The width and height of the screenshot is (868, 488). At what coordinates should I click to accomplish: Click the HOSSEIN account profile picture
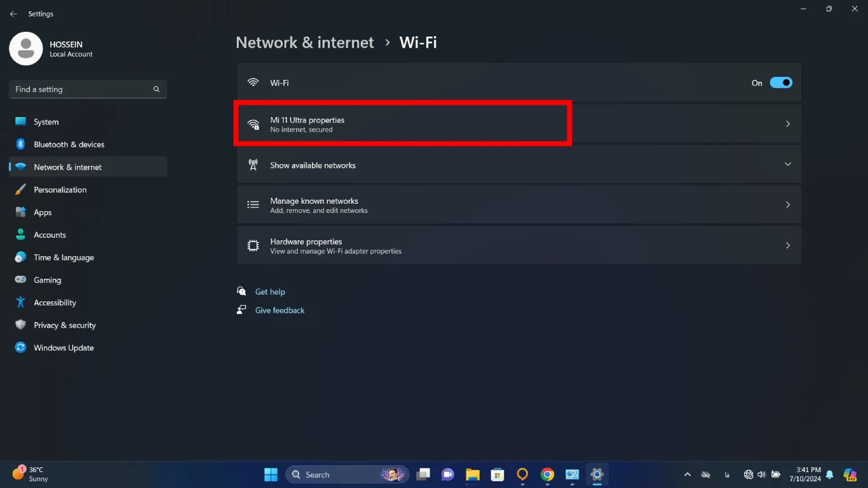26,49
